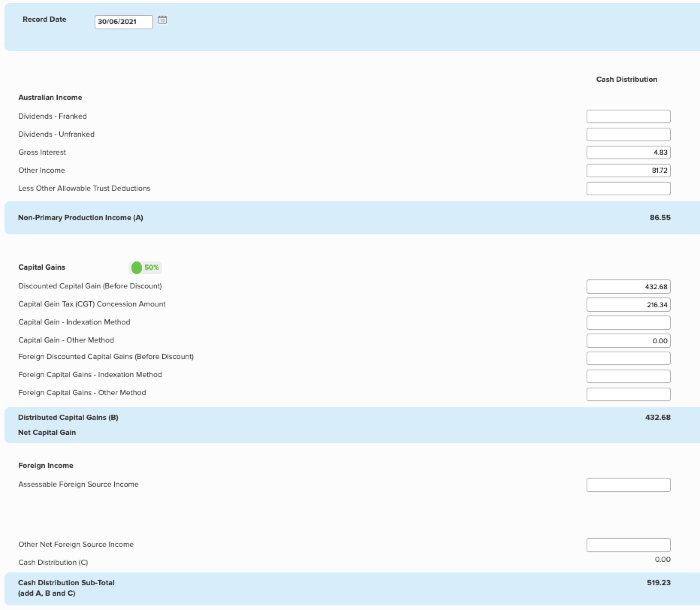Edit the Record Date field showing 30/06/2021
The image size is (700, 610).
[x=124, y=22]
